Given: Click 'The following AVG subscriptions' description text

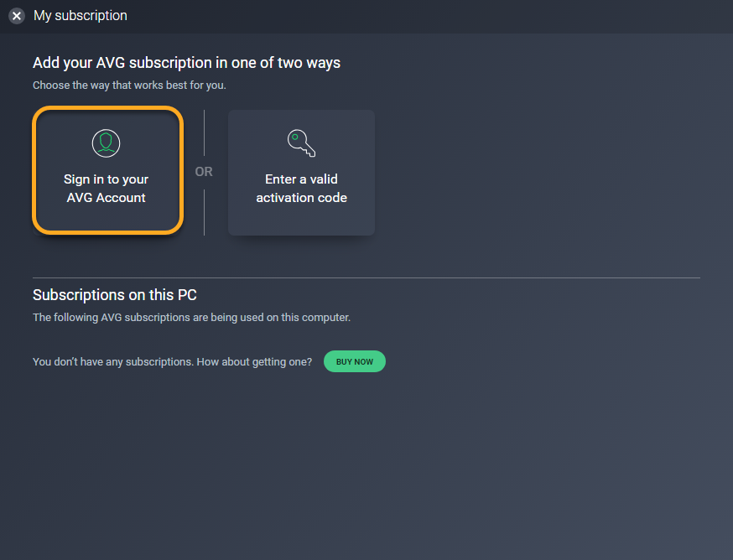Looking at the screenshot, I should pos(192,318).
